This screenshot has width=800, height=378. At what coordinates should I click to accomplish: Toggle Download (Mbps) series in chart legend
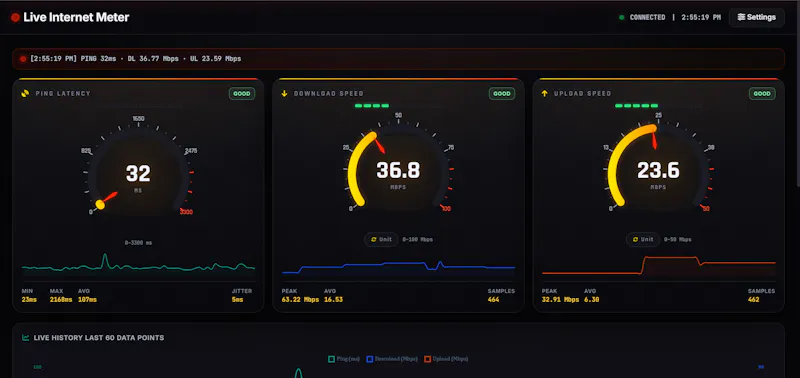[391, 359]
